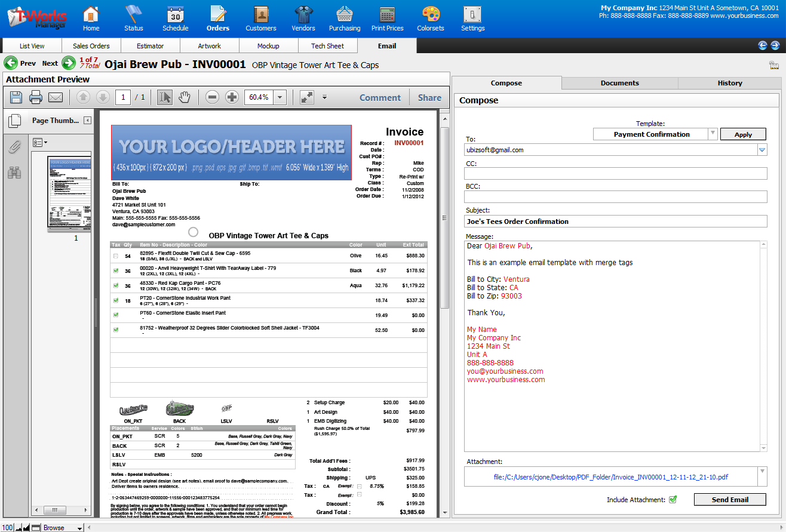The image size is (786, 532).
Task: Toggle status toolbar window icon
Action: 36,528
